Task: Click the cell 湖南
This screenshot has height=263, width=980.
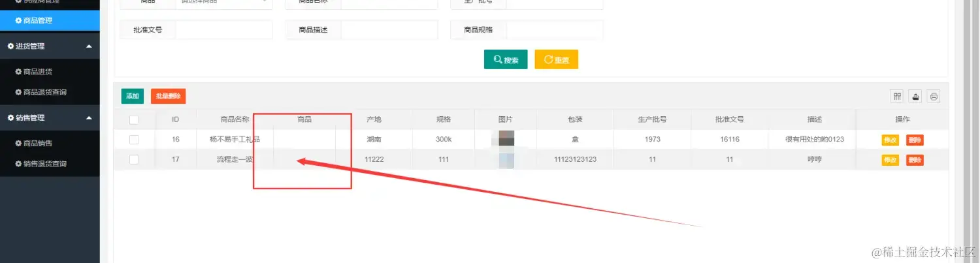Action: coord(374,140)
